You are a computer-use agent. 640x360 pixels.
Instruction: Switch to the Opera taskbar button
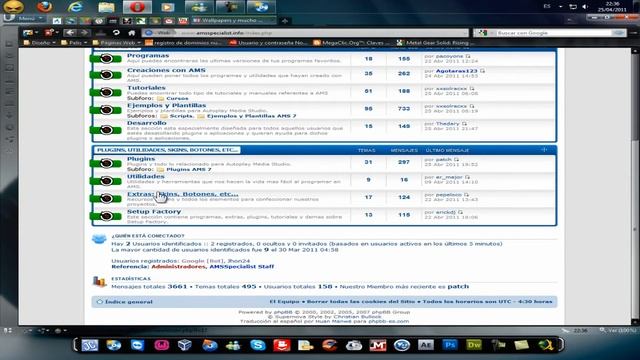pos(138,7)
